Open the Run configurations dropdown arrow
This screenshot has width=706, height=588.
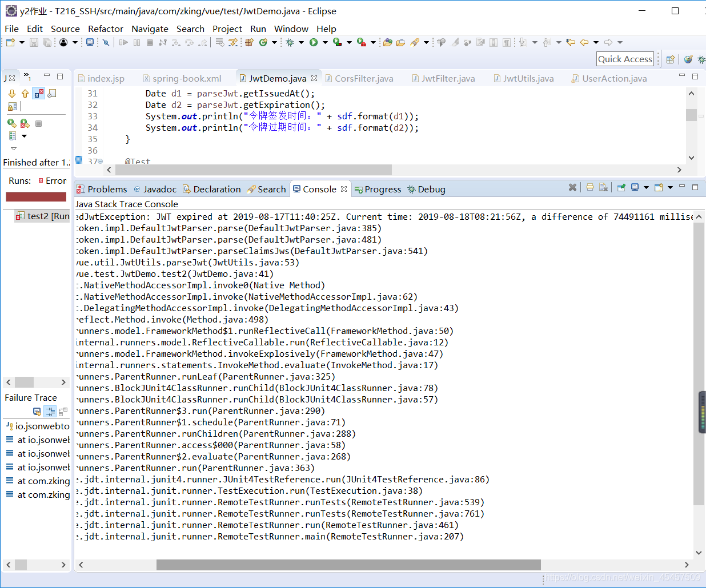click(324, 42)
